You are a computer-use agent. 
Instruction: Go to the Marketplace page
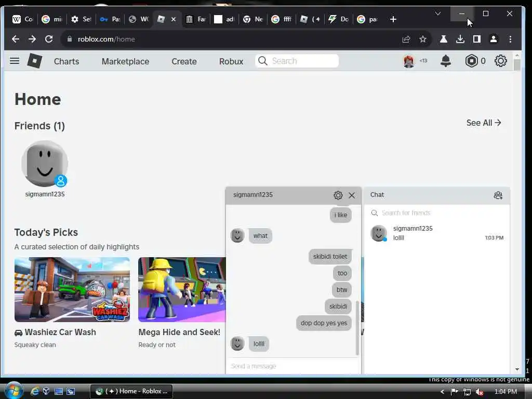(x=126, y=61)
